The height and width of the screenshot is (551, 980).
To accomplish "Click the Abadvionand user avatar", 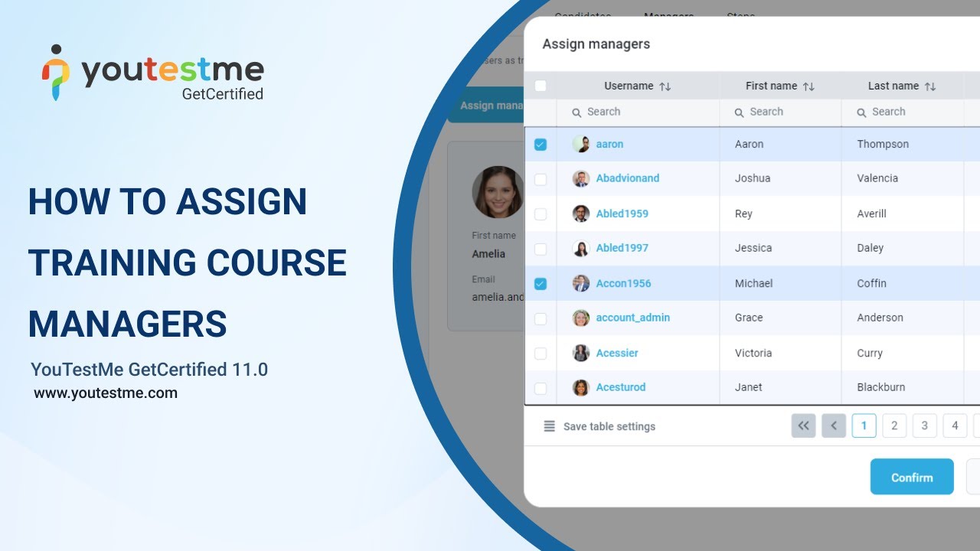I will pyautogui.click(x=581, y=178).
